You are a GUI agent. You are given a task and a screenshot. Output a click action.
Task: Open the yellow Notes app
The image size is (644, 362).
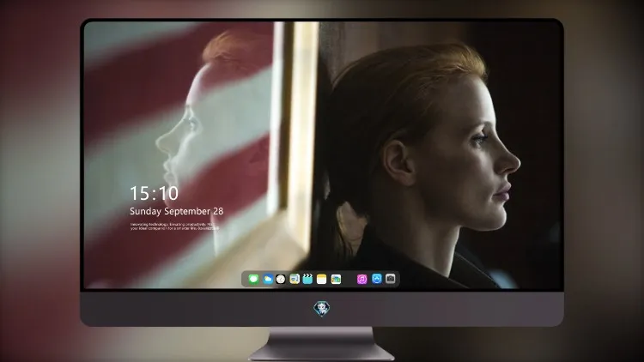coord(322,279)
